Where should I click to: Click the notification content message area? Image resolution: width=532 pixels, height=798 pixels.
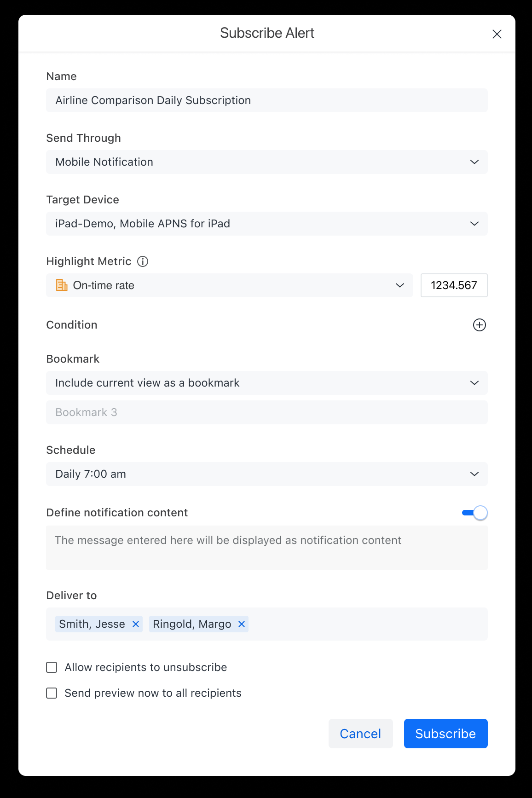(266, 548)
